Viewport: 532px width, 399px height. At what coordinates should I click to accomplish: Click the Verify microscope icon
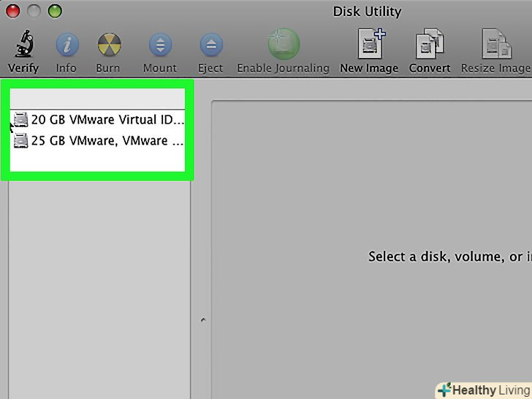[x=24, y=44]
